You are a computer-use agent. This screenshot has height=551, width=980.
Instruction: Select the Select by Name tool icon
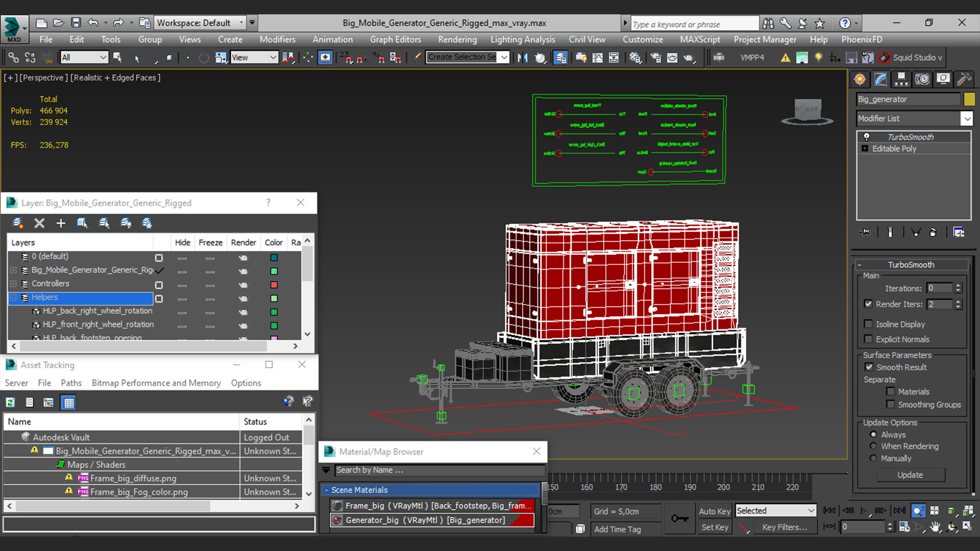(116, 57)
